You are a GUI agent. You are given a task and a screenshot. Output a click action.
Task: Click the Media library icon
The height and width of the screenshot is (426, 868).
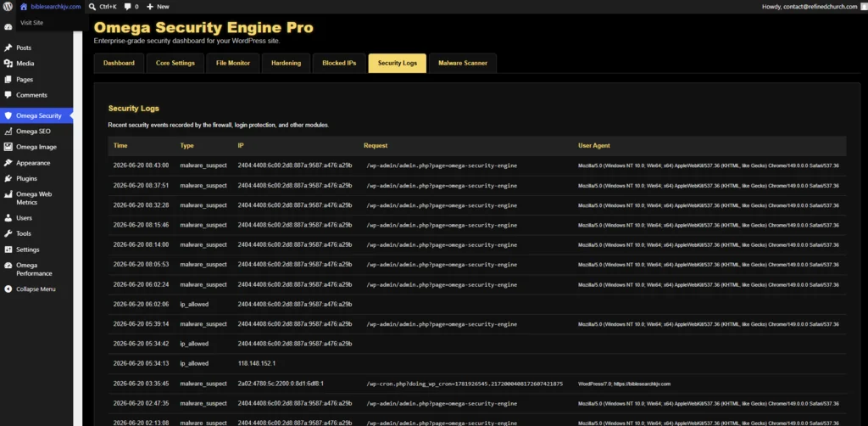tap(8, 64)
